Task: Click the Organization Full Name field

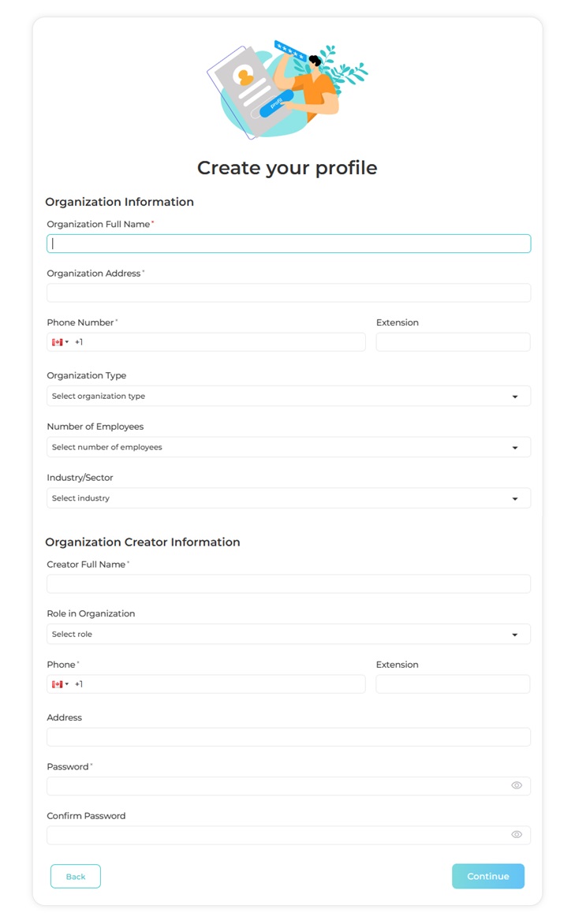Action: (288, 243)
